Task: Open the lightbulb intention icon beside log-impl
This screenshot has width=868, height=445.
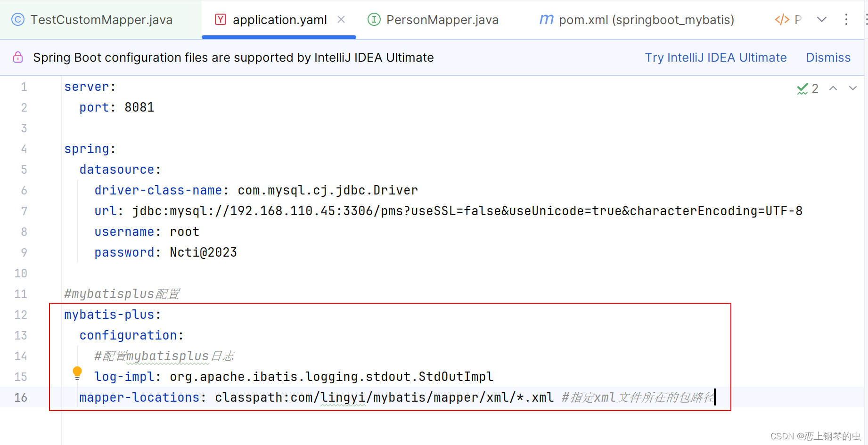Action: pyautogui.click(x=77, y=372)
